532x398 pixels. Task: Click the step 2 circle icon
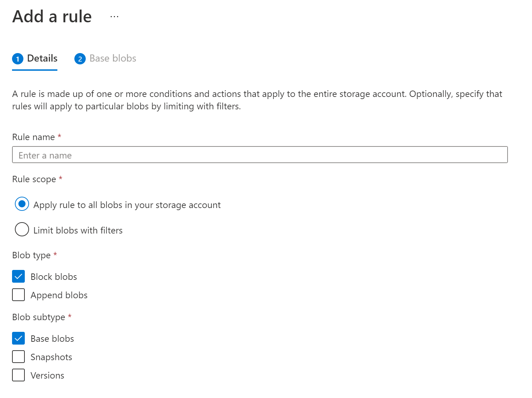click(x=80, y=59)
